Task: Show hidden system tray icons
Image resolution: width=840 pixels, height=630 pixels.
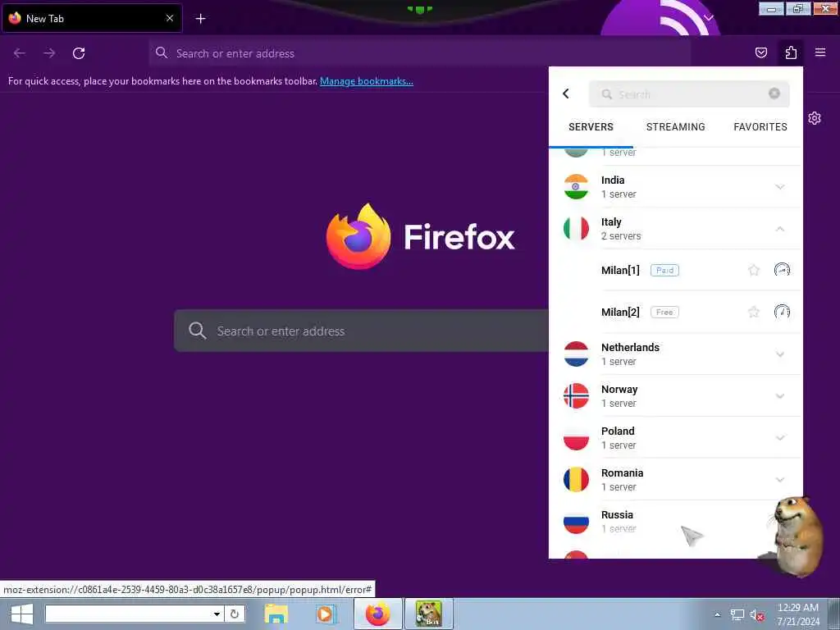Action: point(717,615)
